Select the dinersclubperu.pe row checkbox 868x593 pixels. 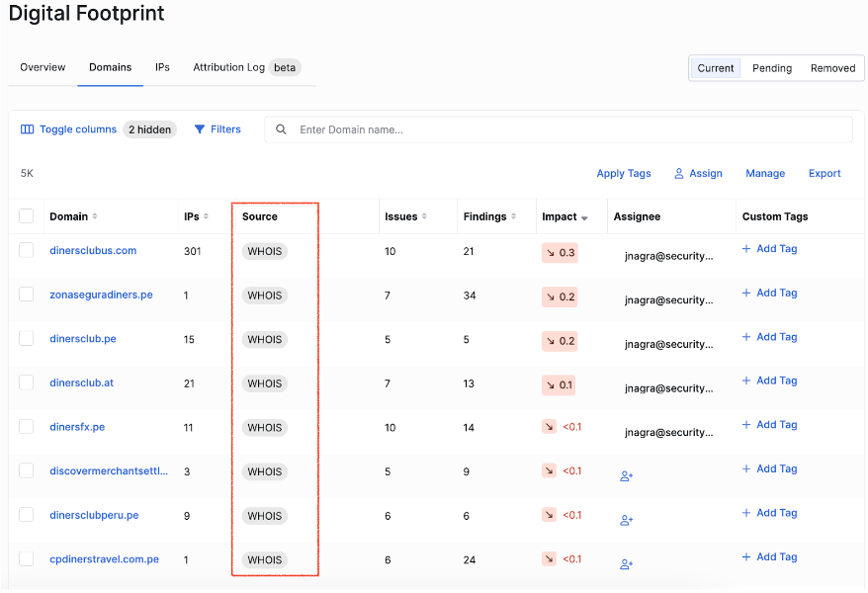pos(26,515)
